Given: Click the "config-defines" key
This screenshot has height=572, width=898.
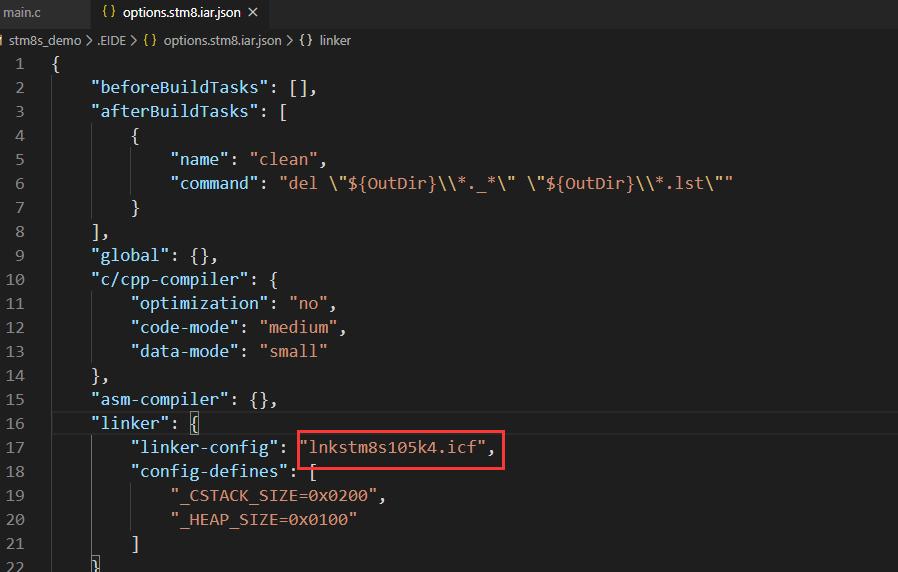Looking at the screenshot, I should tap(209, 471).
